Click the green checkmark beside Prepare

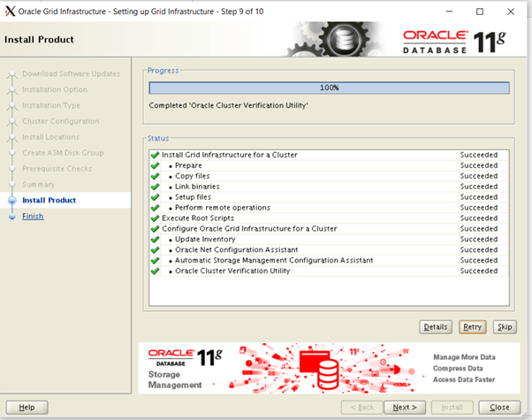click(x=156, y=165)
